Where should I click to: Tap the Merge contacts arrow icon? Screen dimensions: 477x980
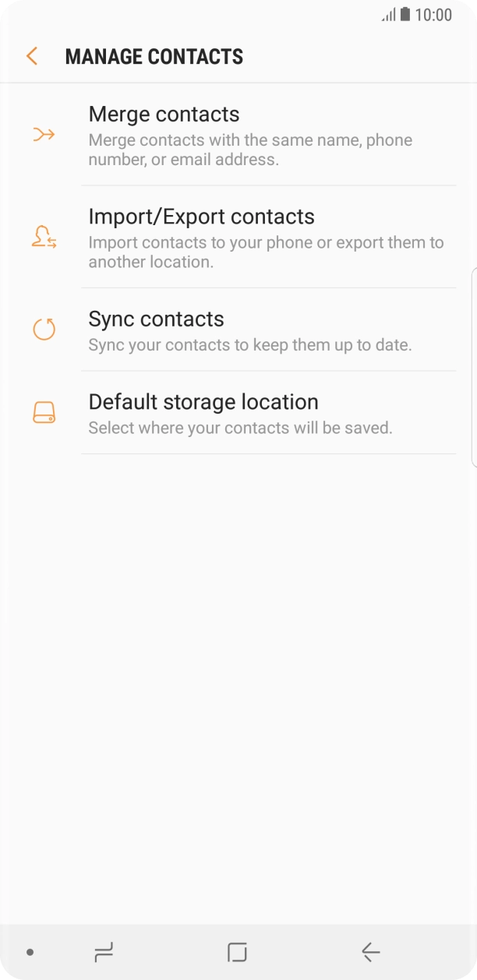click(x=44, y=135)
